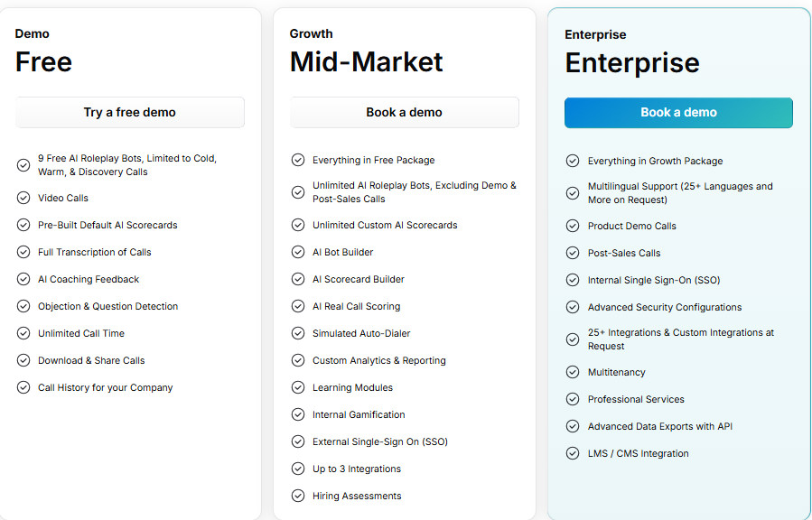Click check icon beside 'Learning Modules'
The height and width of the screenshot is (520, 812).
click(298, 387)
